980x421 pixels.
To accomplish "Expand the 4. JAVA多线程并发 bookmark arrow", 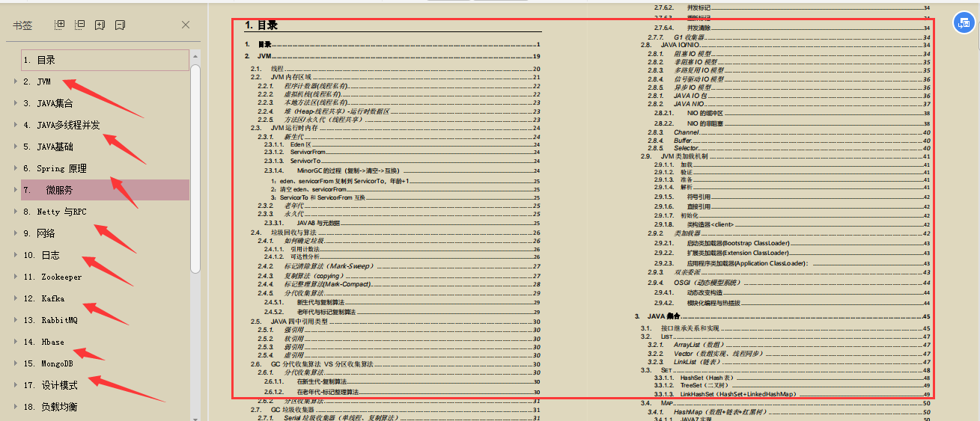I will click(x=15, y=125).
